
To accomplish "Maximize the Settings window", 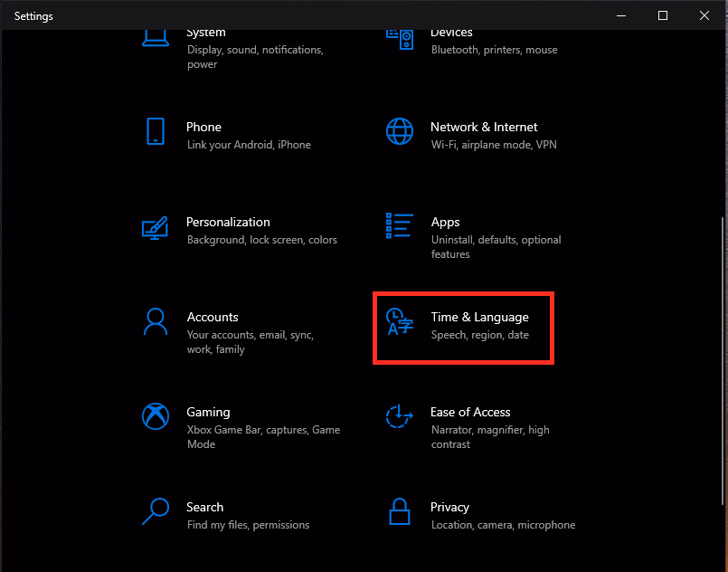I will pos(663,15).
